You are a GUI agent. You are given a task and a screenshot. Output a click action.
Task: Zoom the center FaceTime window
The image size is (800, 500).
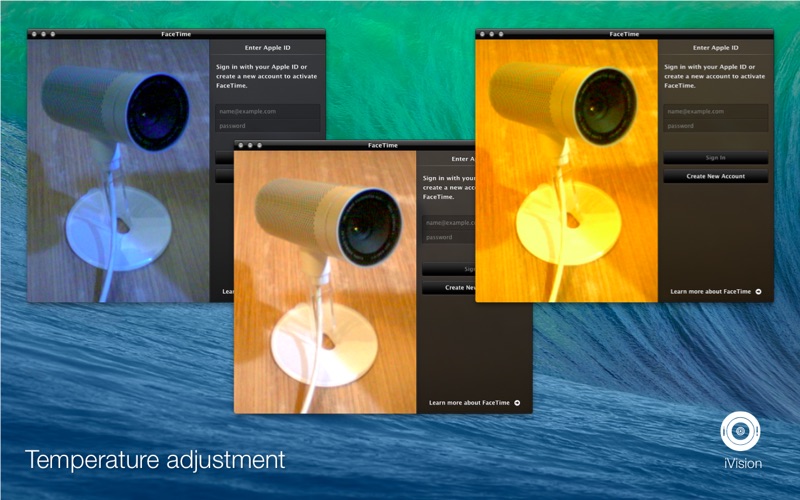coord(260,145)
